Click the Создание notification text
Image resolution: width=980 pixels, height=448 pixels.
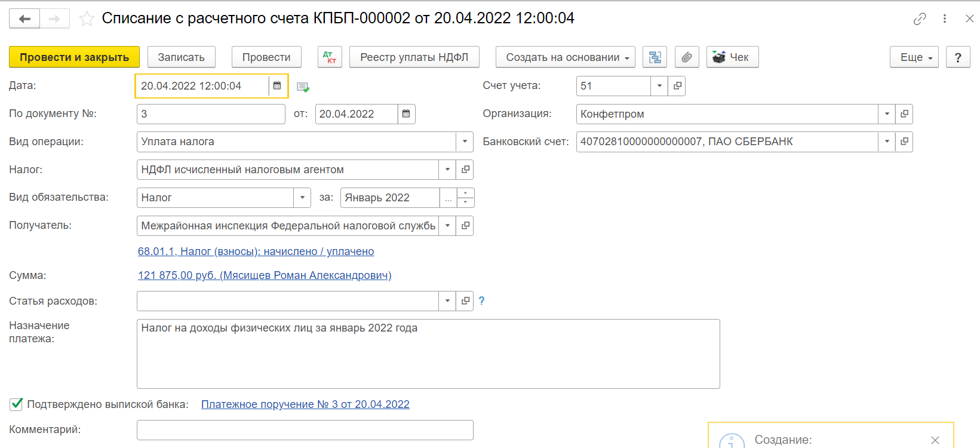coord(783,440)
